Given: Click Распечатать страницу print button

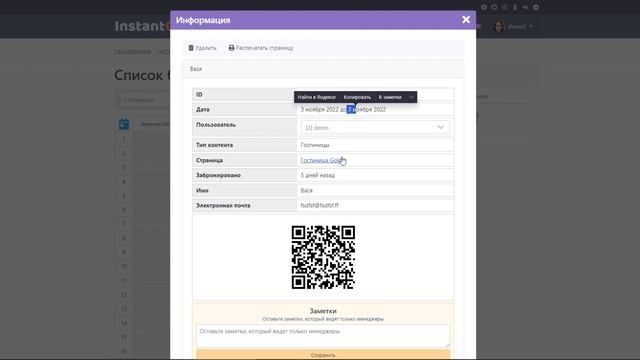Looking at the screenshot, I should (x=261, y=48).
